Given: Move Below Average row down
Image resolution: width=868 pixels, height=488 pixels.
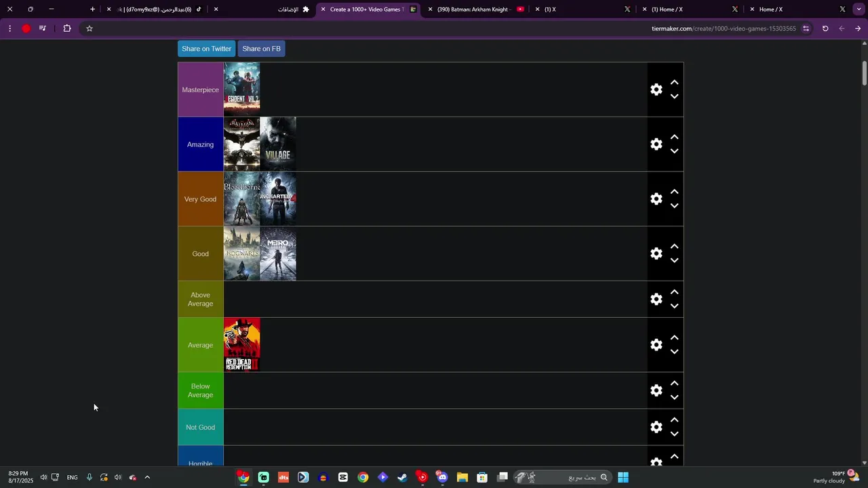Looking at the screenshot, I should (x=674, y=398).
